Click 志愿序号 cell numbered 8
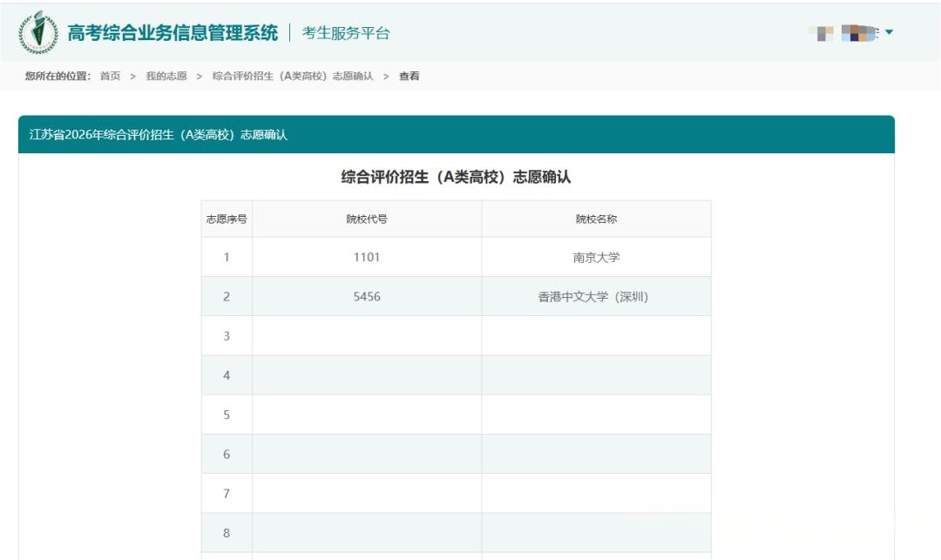941x560 pixels. [x=227, y=533]
